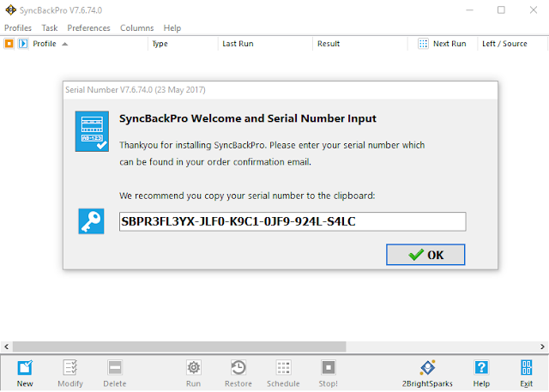This screenshot has height=392, width=549.
Task: Click the New profile toolbar icon
Action: pyautogui.click(x=25, y=368)
